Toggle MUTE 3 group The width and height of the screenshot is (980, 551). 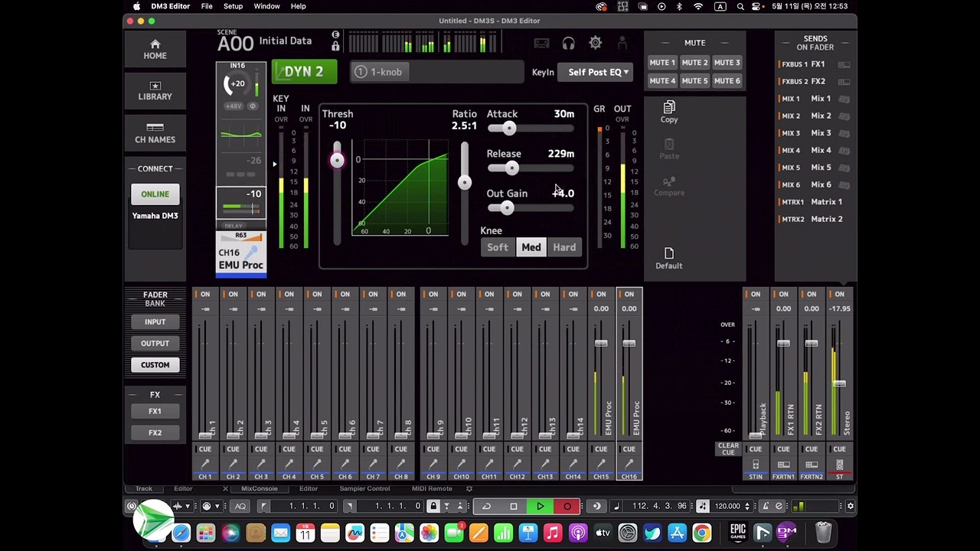(727, 63)
